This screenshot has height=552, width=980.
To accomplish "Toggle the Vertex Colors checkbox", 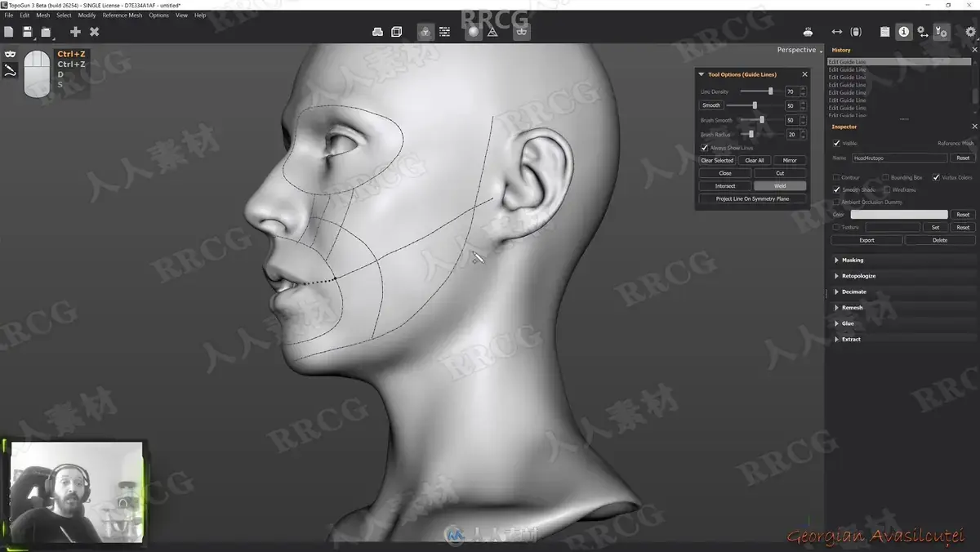I will (936, 177).
